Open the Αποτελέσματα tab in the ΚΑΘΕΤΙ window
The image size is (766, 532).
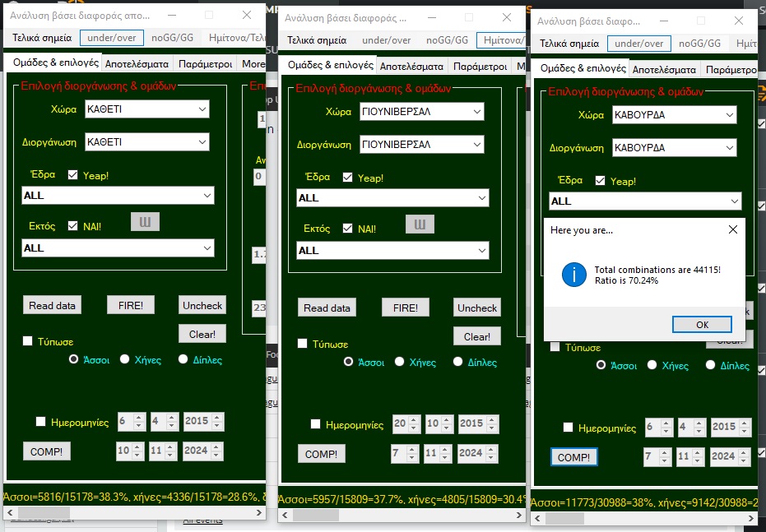point(137,64)
